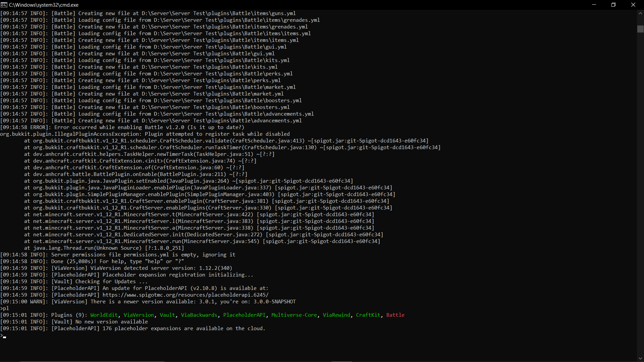
Task: Click the empty vertical scrollbar track midway
Action: tap(640, 188)
